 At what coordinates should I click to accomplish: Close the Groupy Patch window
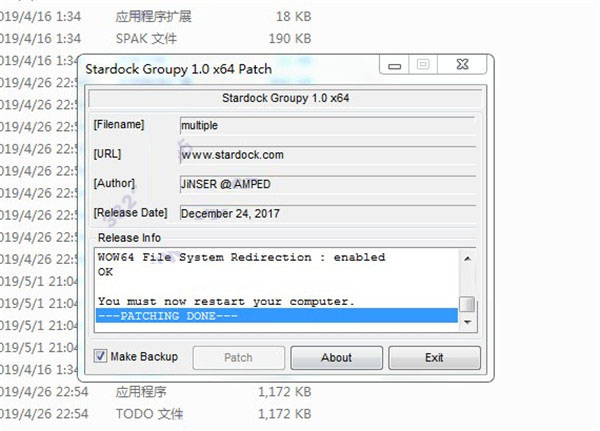(x=462, y=65)
